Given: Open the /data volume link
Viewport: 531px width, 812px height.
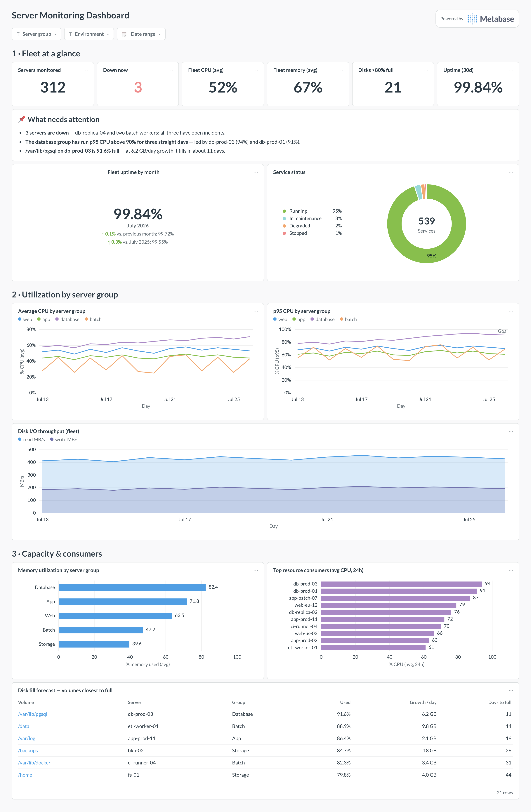Looking at the screenshot, I should point(24,726).
